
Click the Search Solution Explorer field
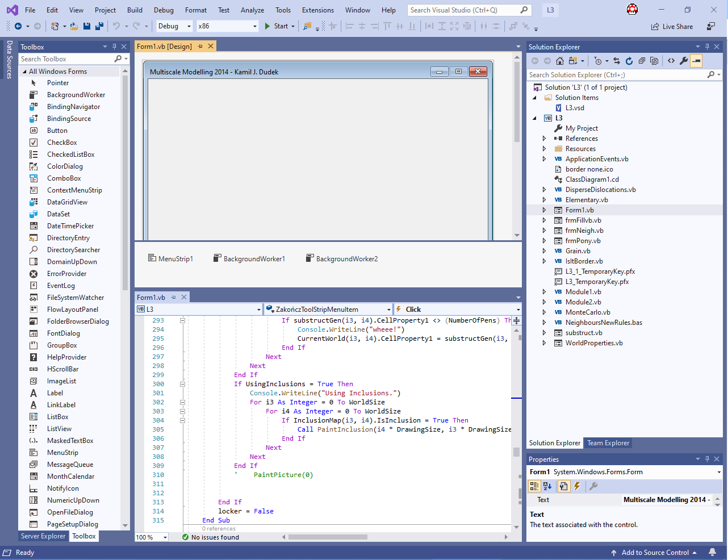617,75
